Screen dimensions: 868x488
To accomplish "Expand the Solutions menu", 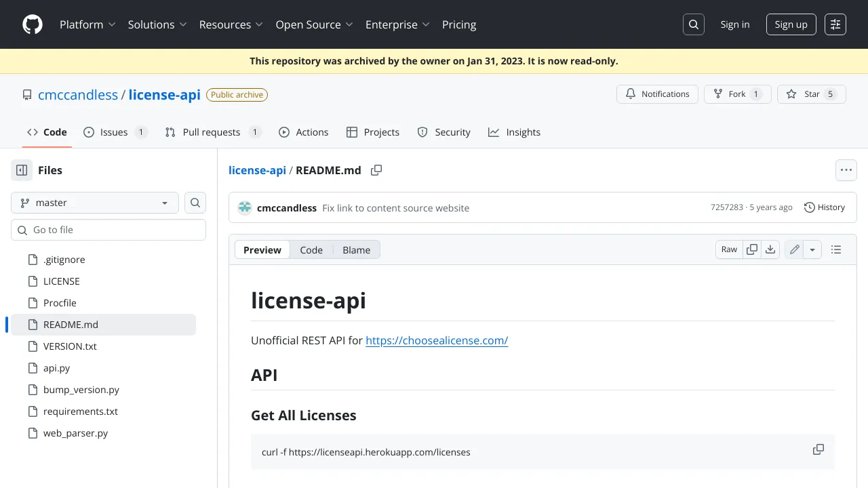I will pyautogui.click(x=157, y=24).
